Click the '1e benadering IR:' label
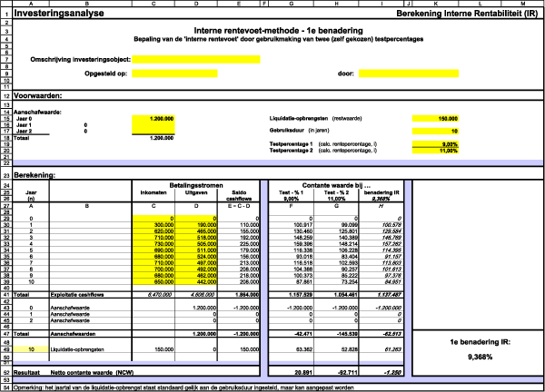This screenshot has width=545, height=392. tap(480, 342)
